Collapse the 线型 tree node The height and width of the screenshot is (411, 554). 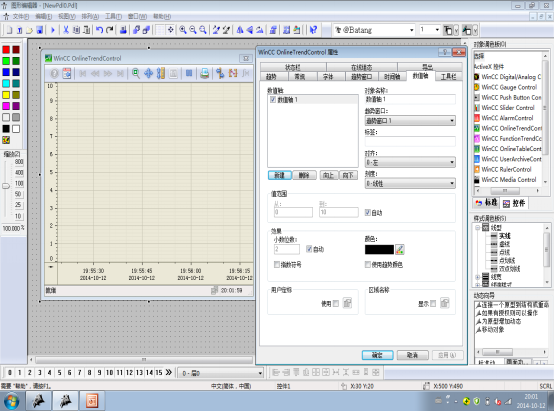pyautogui.click(x=478, y=228)
